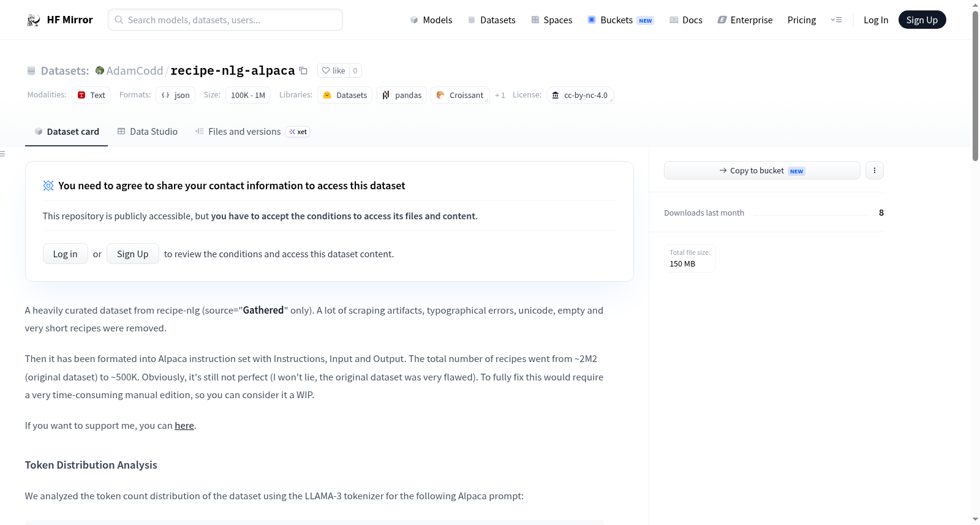The width and height of the screenshot is (980, 525).
Task: Open the AdamCodd author link
Action: click(x=135, y=70)
